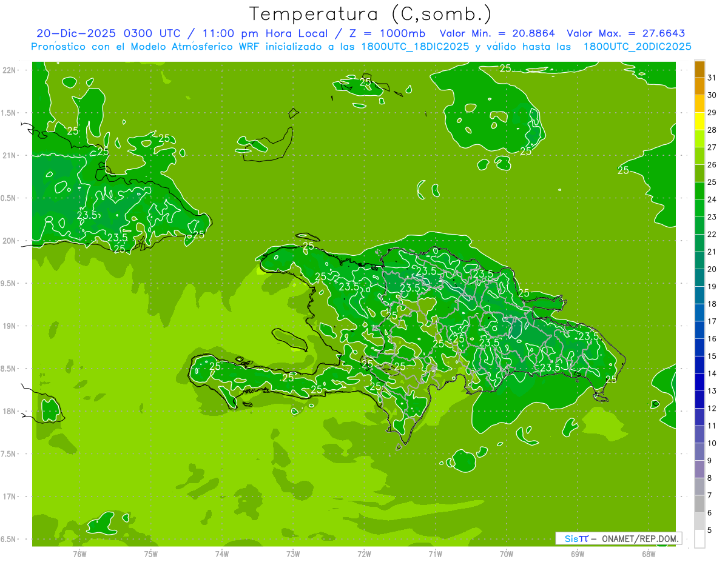Click the "22N" latitude label
Image resolution: width=728 pixels, height=562 pixels.
click(9, 70)
